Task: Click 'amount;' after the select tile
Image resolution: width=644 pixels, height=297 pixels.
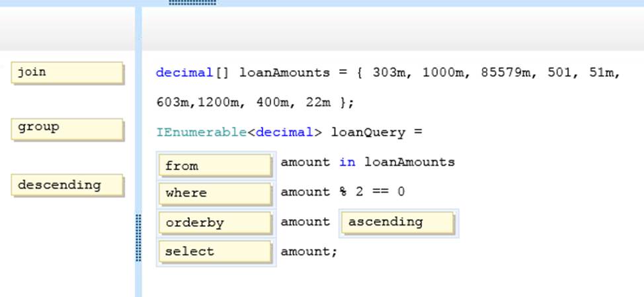Action: (x=309, y=251)
